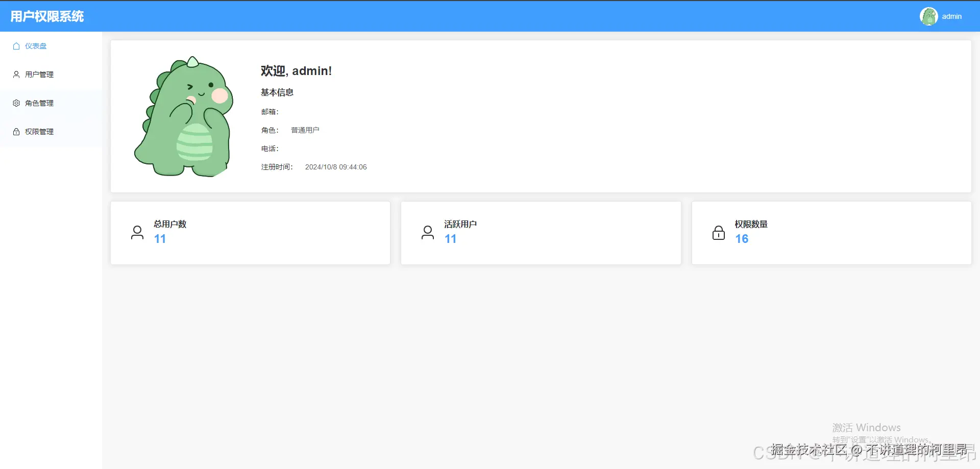Click the 总用户数 card title
The image size is (980, 469).
170,224
